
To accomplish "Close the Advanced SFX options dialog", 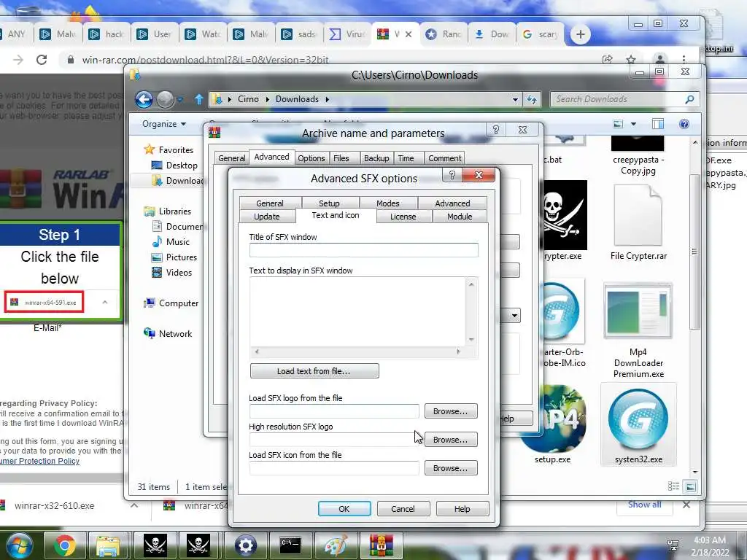I will [x=479, y=175].
